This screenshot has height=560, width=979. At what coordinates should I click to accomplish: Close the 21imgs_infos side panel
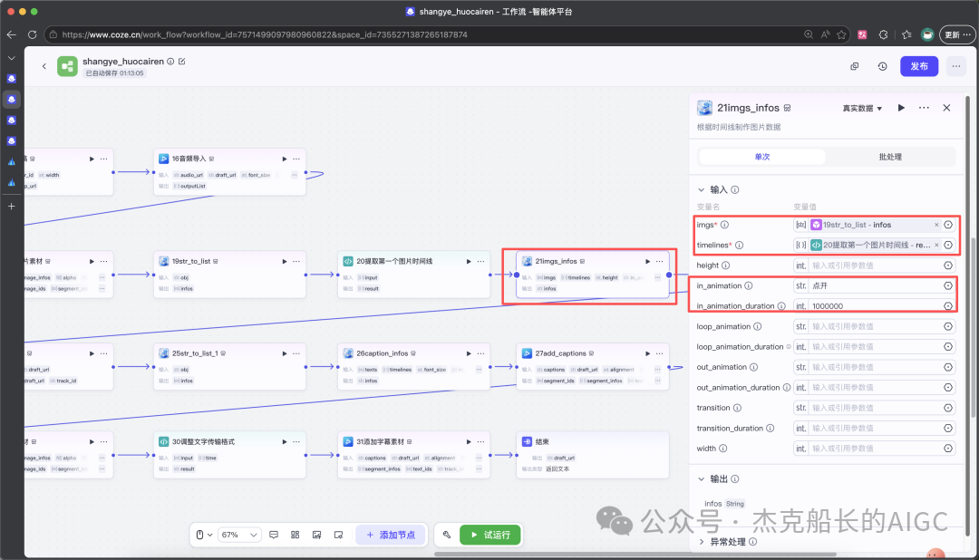click(946, 108)
